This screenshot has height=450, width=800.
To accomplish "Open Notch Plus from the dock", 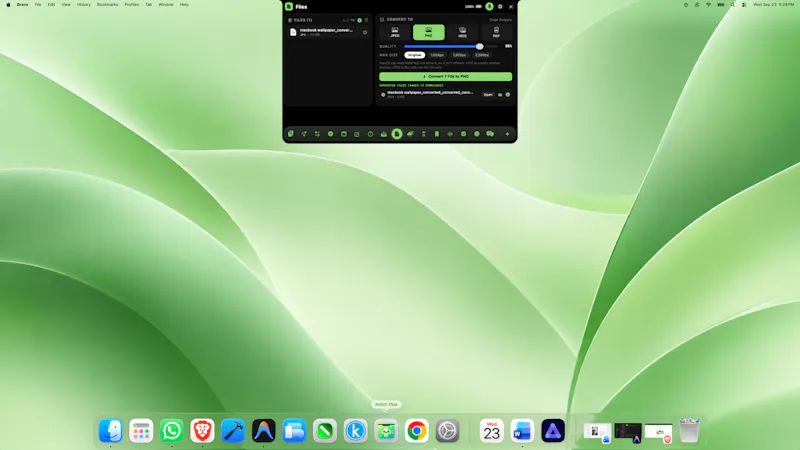I will (386, 431).
